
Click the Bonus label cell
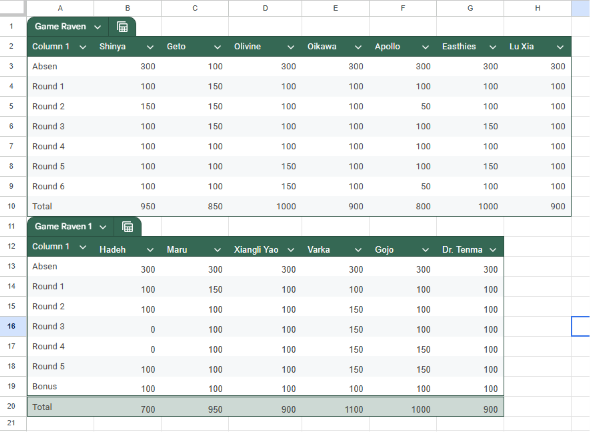[x=60, y=386]
